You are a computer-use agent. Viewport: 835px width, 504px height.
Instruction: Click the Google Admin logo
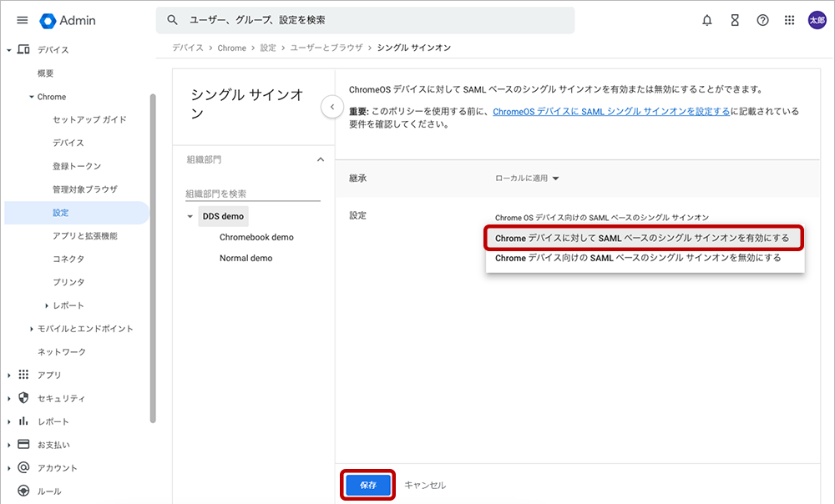[x=68, y=20]
